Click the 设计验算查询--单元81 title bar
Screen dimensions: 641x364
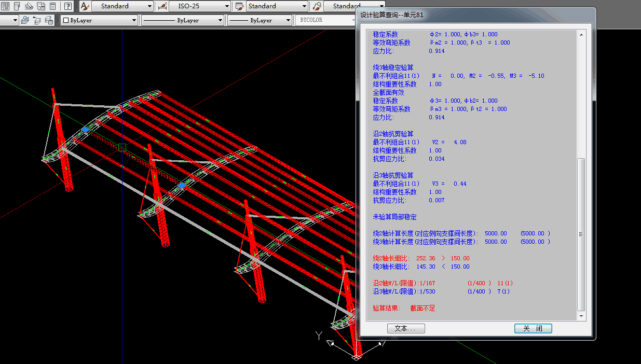coord(475,15)
